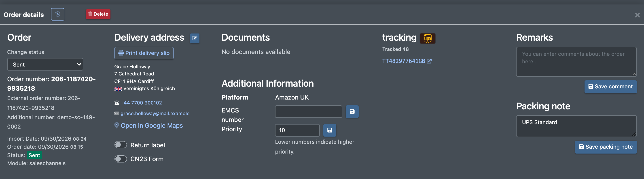Click the No documents available text

256,52
